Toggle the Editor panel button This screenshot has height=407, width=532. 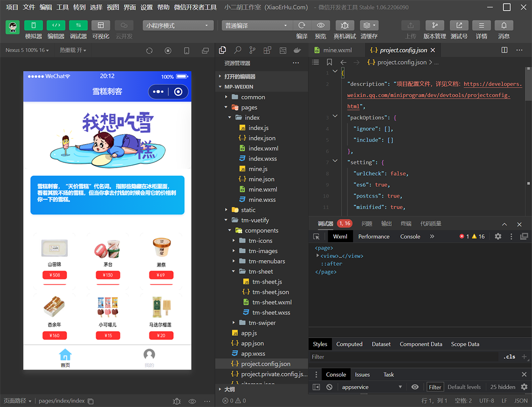click(x=56, y=25)
